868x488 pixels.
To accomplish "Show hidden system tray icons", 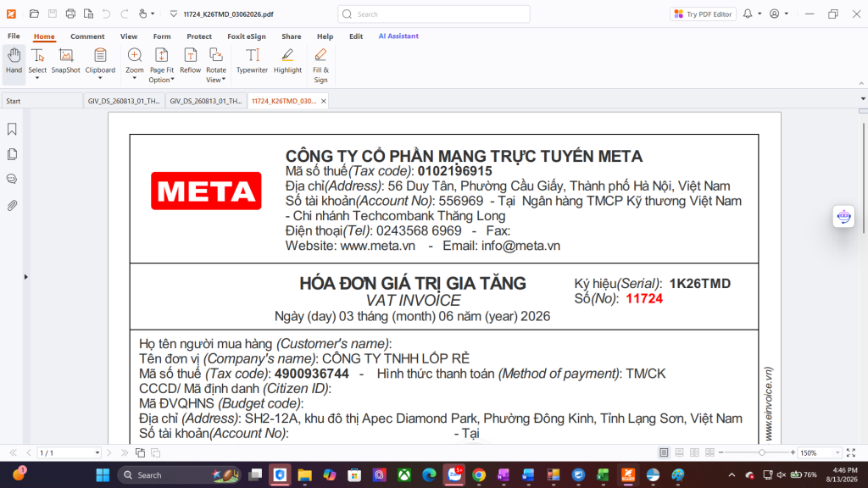I will pyautogui.click(x=732, y=474).
